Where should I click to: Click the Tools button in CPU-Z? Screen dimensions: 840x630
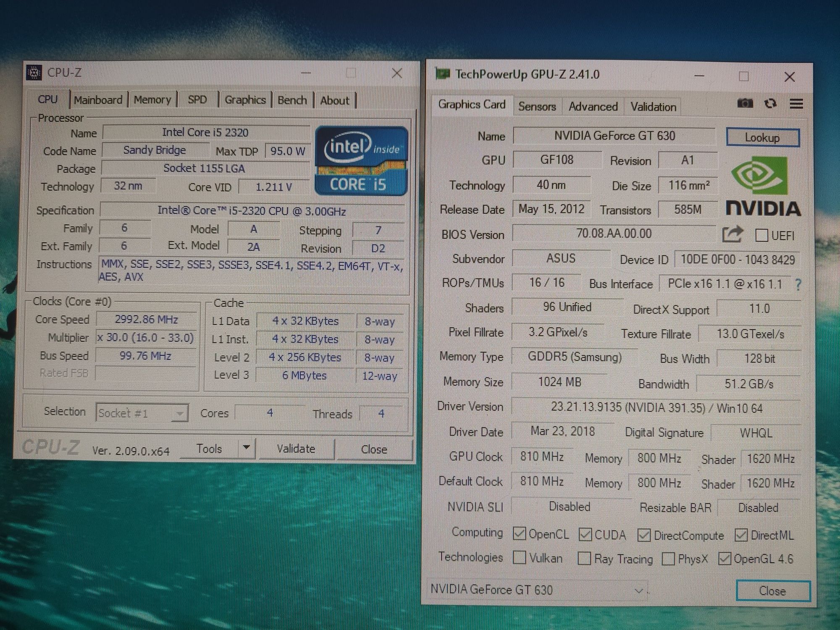pyautogui.click(x=209, y=449)
